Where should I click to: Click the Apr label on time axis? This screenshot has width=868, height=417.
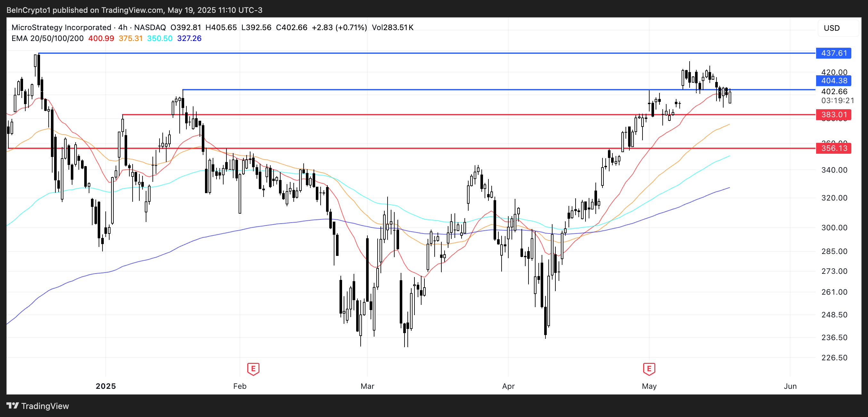(x=508, y=386)
